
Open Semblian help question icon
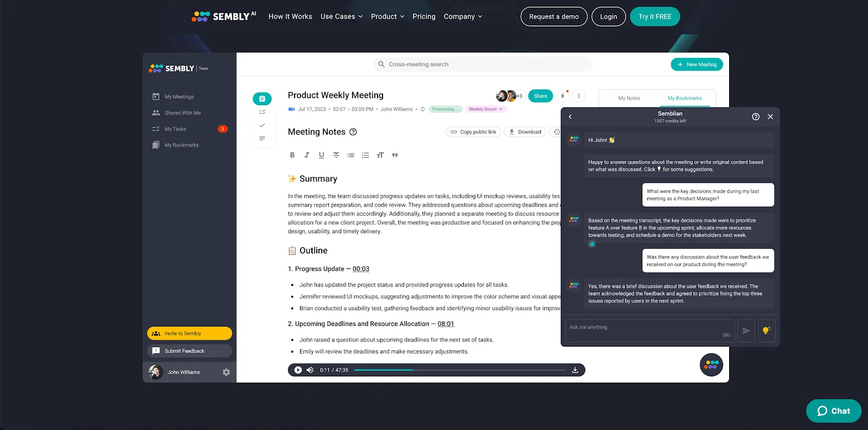(756, 117)
